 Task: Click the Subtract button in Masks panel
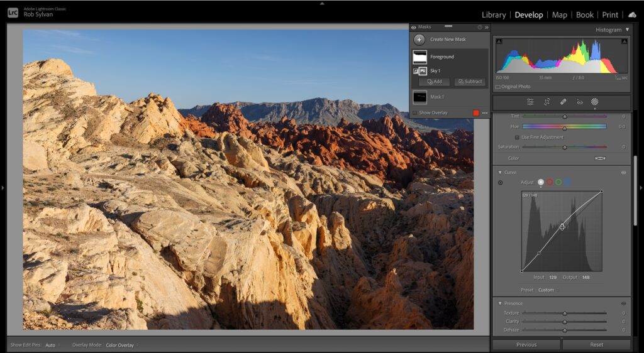pyautogui.click(x=470, y=82)
